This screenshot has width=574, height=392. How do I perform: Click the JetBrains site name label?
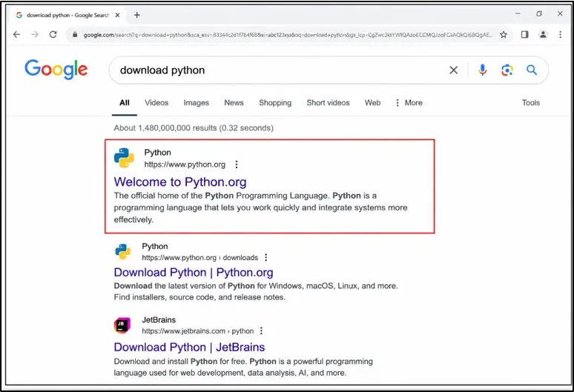159,320
